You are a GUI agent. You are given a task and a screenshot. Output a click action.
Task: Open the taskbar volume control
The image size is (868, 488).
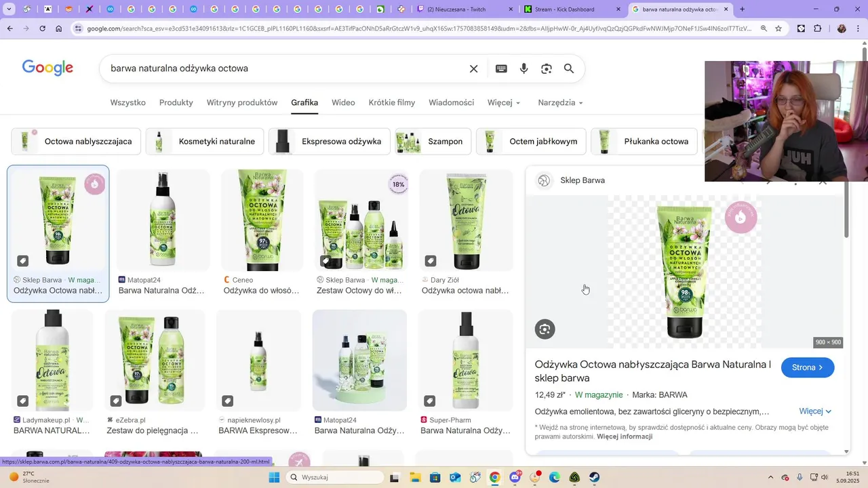point(825,477)
